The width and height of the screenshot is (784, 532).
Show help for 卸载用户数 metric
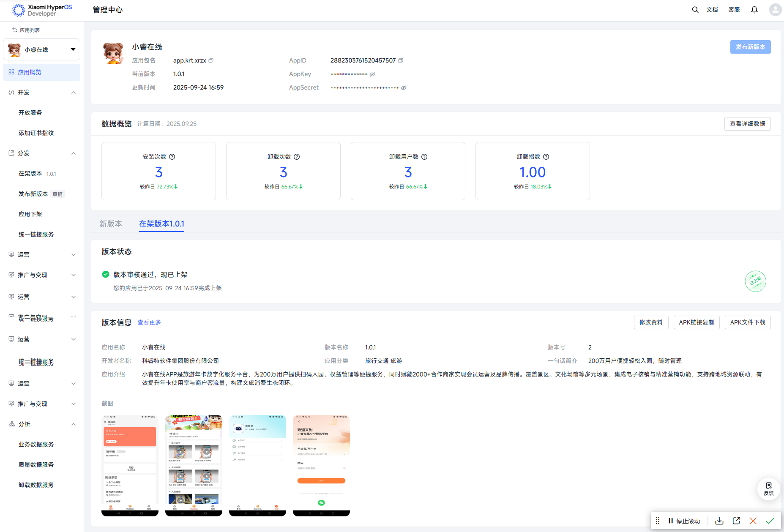[x=424, y=157]
